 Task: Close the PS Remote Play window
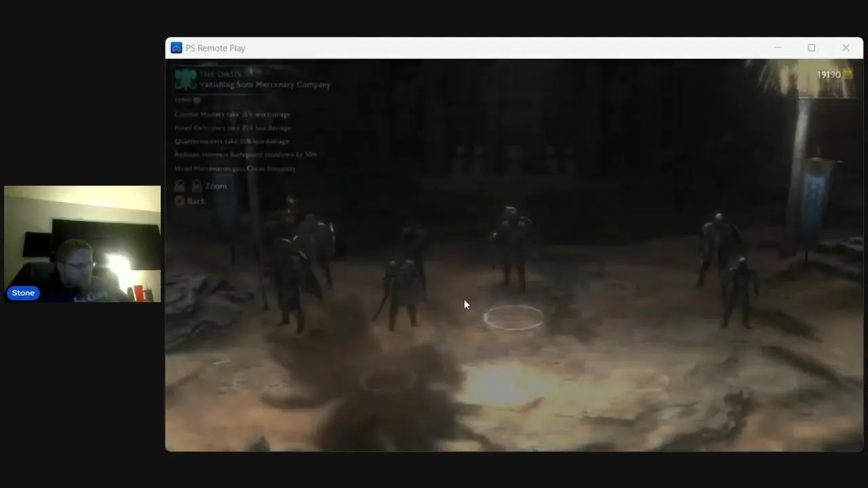[846, 48]
